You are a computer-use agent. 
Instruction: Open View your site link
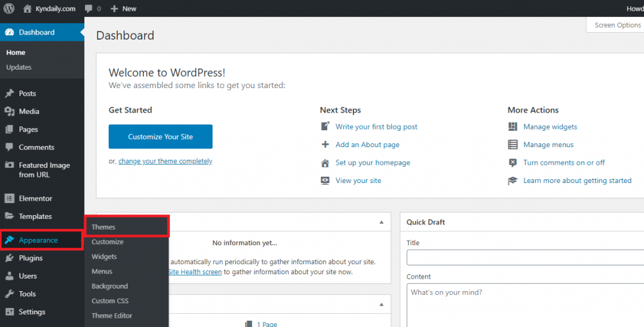[x=358, y=180]
